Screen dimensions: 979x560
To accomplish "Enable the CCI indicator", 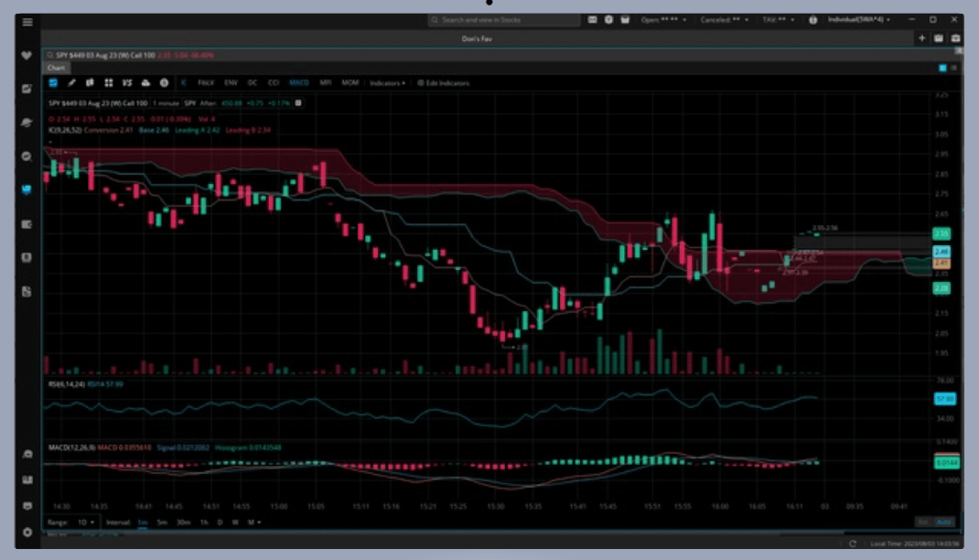I will point(271,81).
